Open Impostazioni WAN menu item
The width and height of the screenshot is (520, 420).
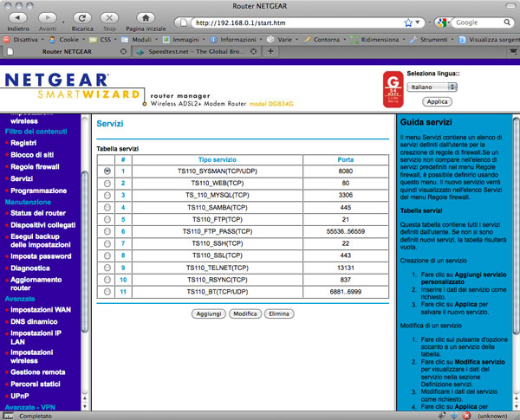coord(41,310)
